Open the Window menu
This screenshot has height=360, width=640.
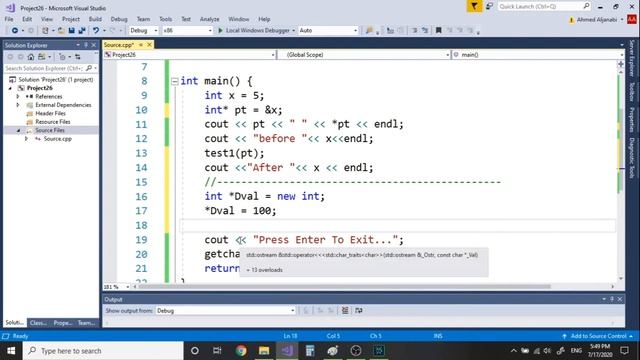[x=238, y=19]
